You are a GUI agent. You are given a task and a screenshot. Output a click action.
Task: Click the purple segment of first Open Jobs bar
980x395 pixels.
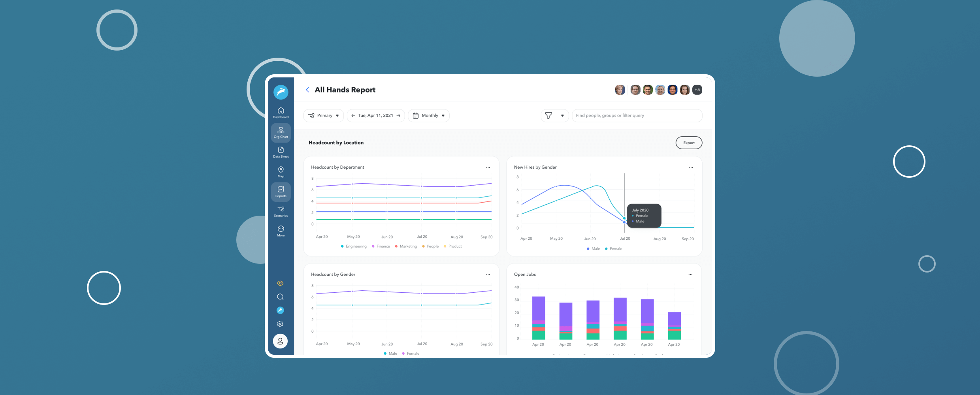point(539,308)
